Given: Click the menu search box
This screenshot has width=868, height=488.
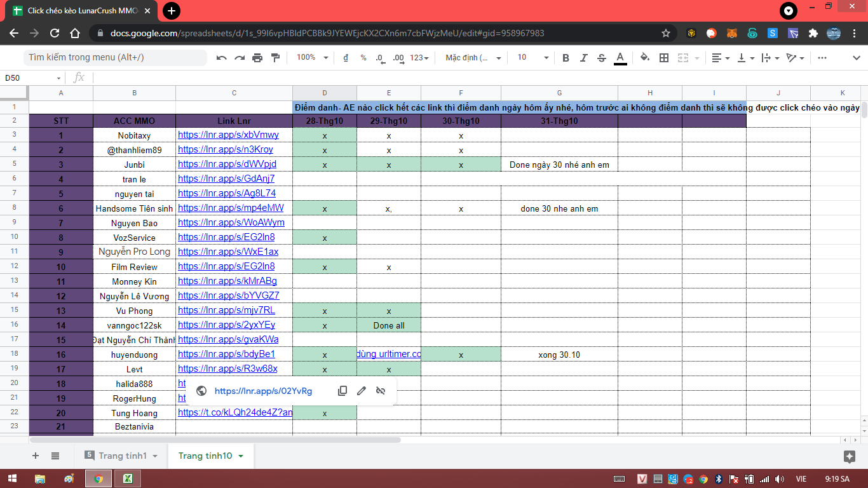Looking at the screenshot, I should [x=116, y=58].
